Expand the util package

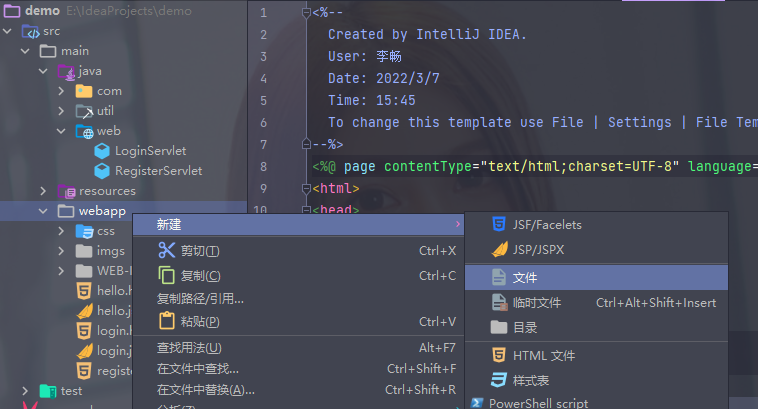click(x=61, y=111)
